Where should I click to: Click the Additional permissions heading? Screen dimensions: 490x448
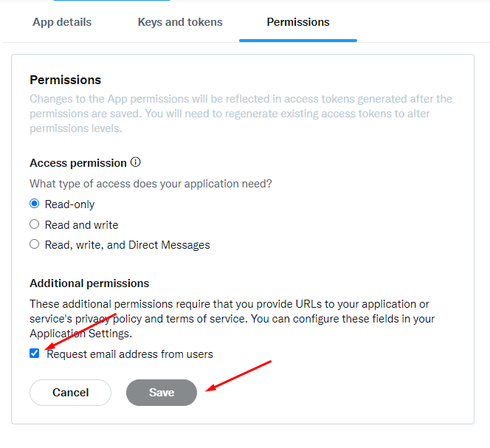point(89,283)
